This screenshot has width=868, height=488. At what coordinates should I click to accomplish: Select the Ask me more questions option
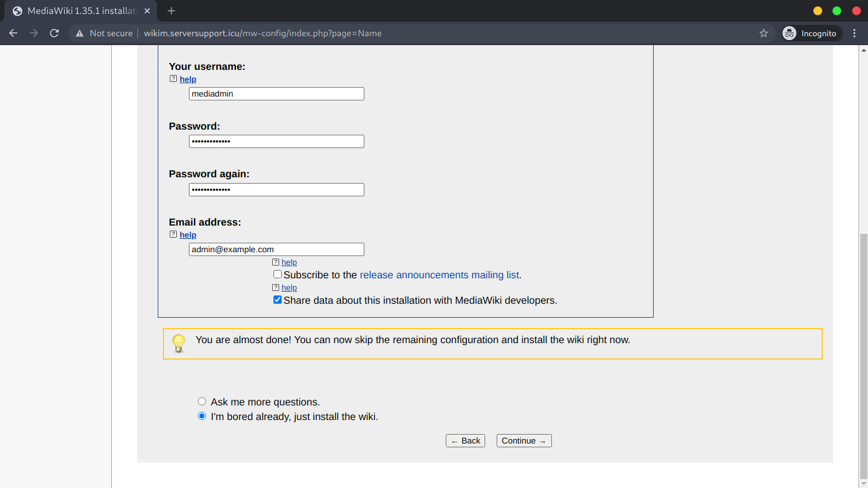pos(202,402)
